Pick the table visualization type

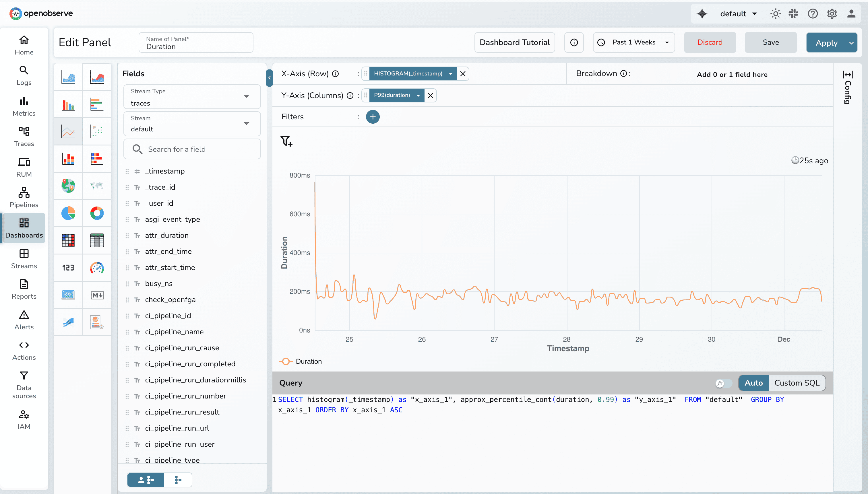97,241
